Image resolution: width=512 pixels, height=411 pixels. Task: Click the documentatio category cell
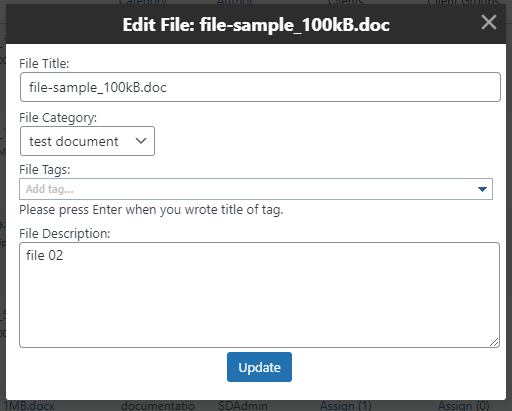[158, 406]
